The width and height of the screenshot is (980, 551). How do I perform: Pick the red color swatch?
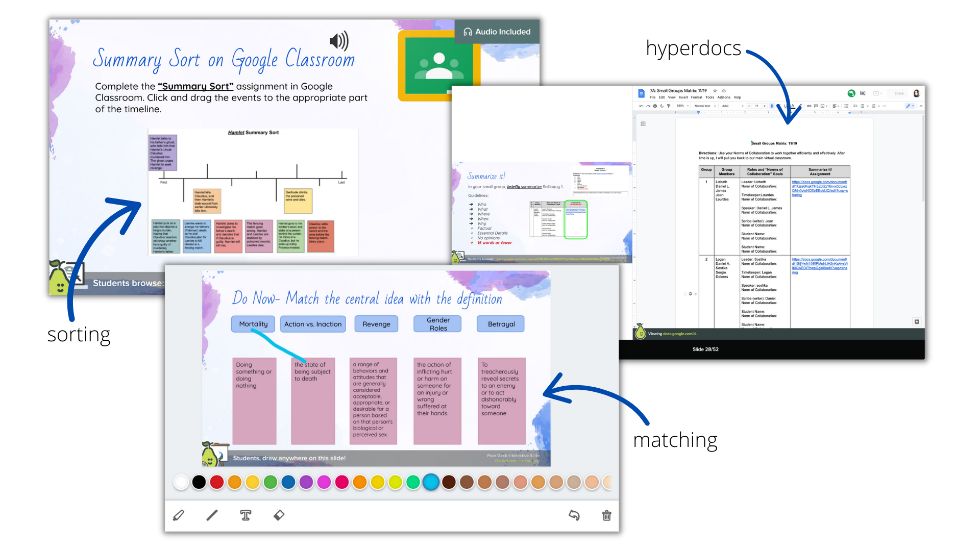pyautogui.click(x=217, y=482)
